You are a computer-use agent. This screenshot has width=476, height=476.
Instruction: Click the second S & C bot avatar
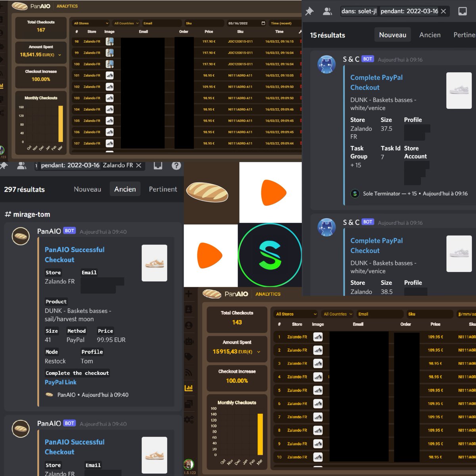click(326, 227)
